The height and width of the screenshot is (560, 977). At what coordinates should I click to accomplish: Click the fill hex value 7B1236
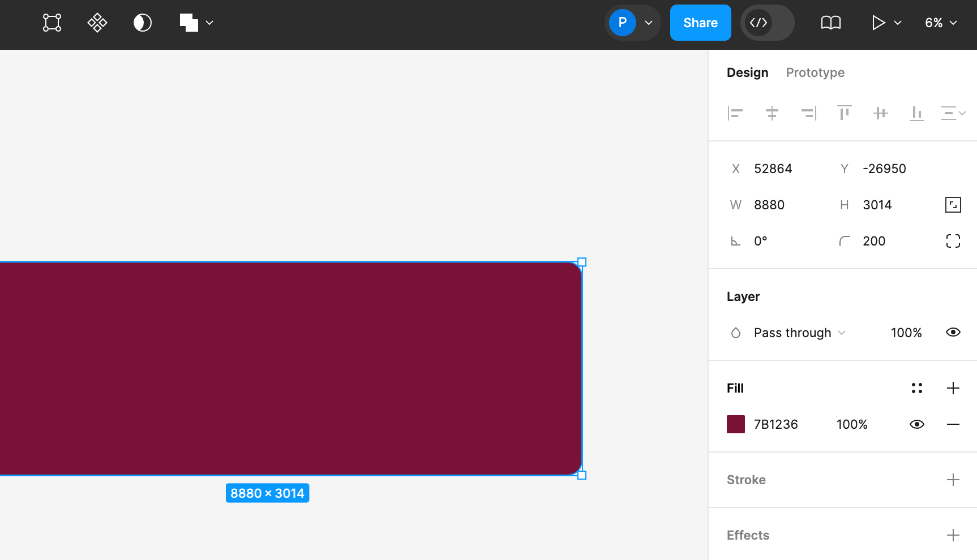pos(776,424)
